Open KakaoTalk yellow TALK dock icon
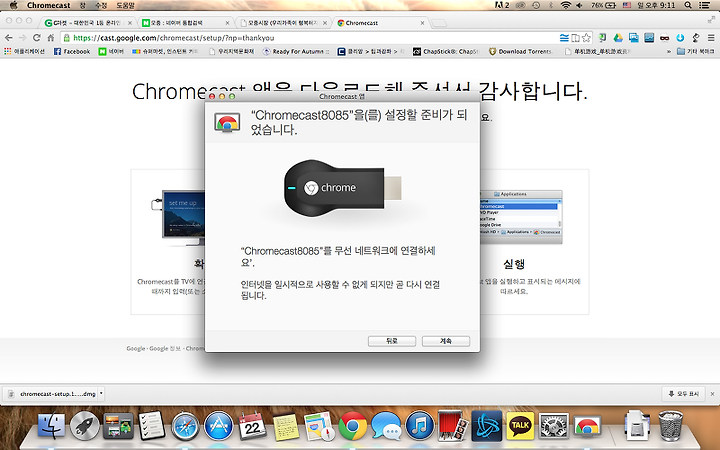 (x=520, y=426)
